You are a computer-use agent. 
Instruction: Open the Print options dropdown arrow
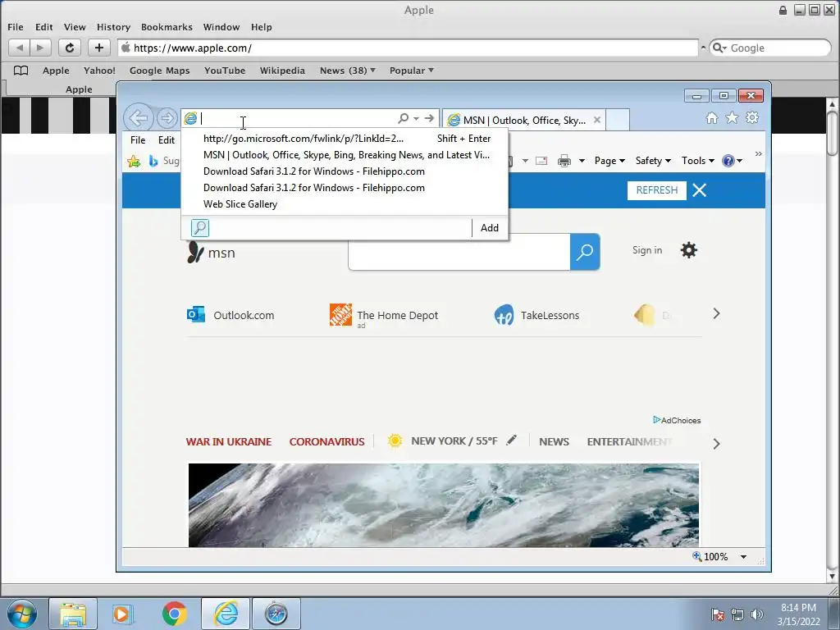pyautogui.click(x=582, y=161)
